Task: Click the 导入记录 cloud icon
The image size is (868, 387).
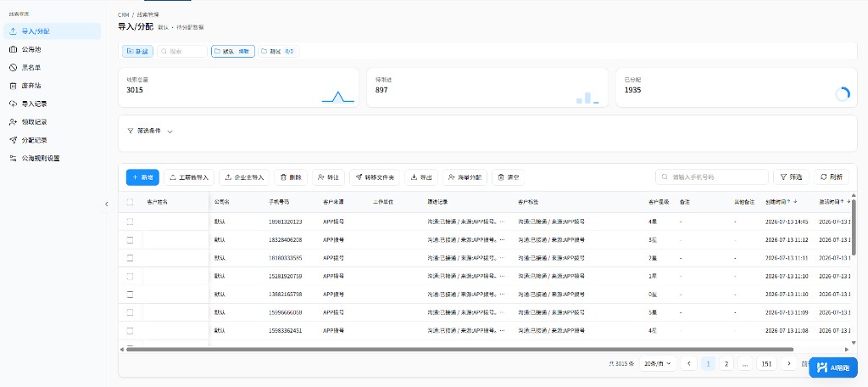Action: click(14, 104)
